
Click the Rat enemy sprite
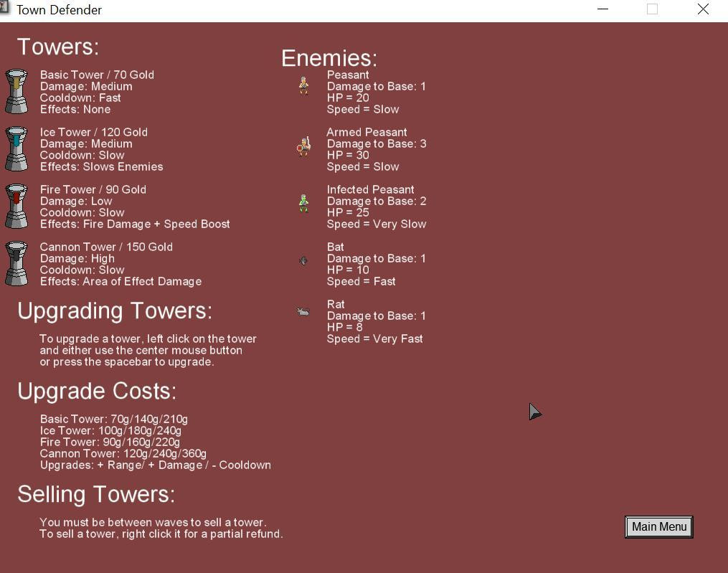point(303,311)
